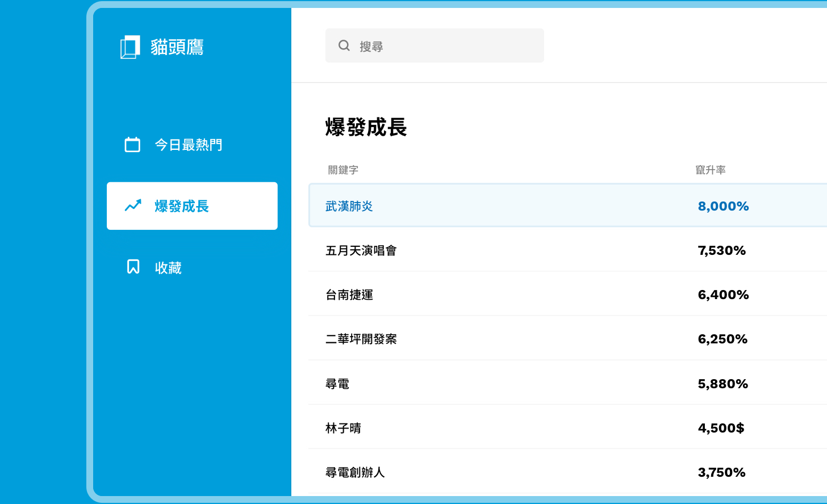827x504 pixels.
Task: Click the 5,880% growth rate value
Action: [722, 384]
